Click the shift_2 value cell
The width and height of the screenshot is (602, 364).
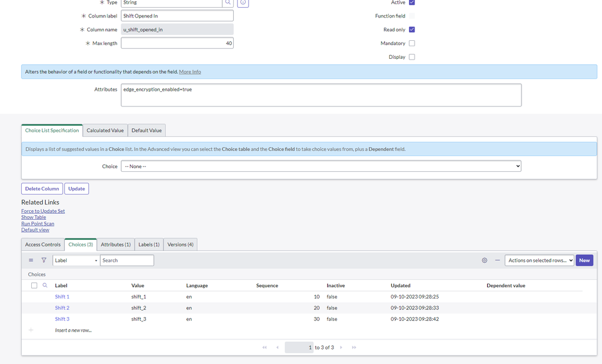point(139,308)
